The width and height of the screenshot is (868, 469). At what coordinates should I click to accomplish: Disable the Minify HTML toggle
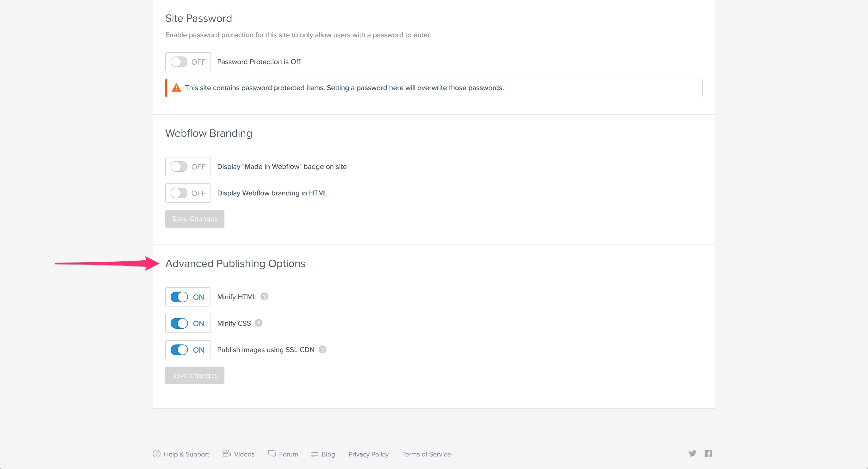[x=179, y=297]
